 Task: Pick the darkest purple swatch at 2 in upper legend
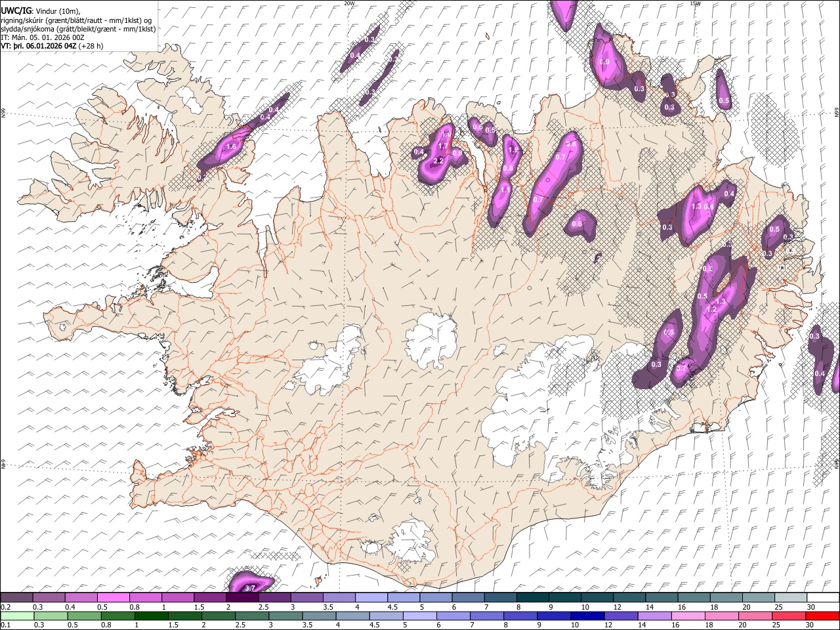click(x=242, y=597)
